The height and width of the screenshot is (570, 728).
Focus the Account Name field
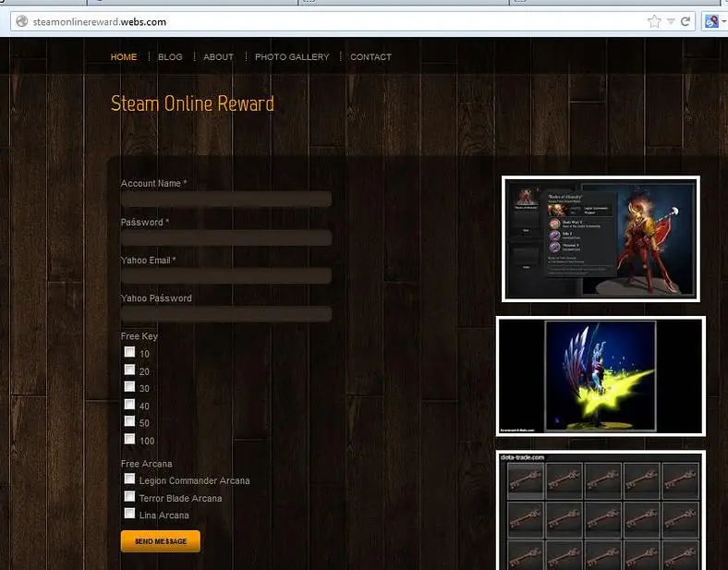coord(226,200)
